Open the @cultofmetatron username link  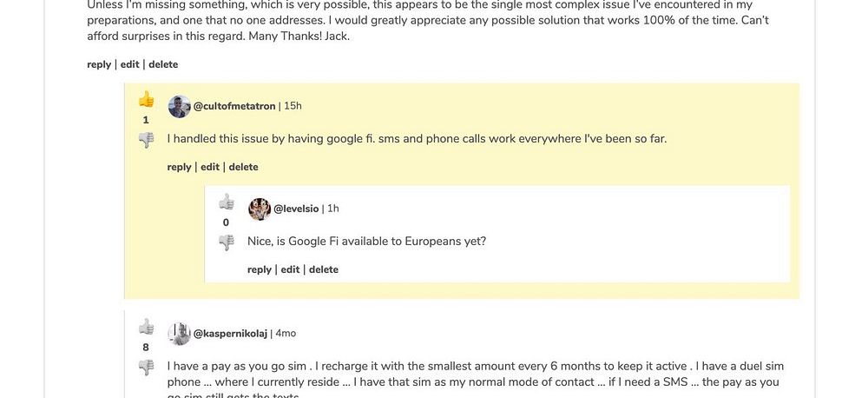tap(234, 106)
